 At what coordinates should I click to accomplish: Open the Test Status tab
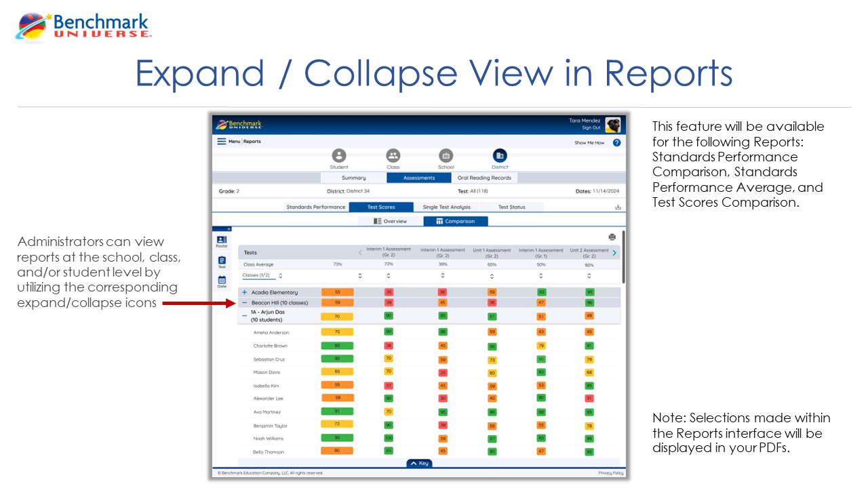(511, 207)
